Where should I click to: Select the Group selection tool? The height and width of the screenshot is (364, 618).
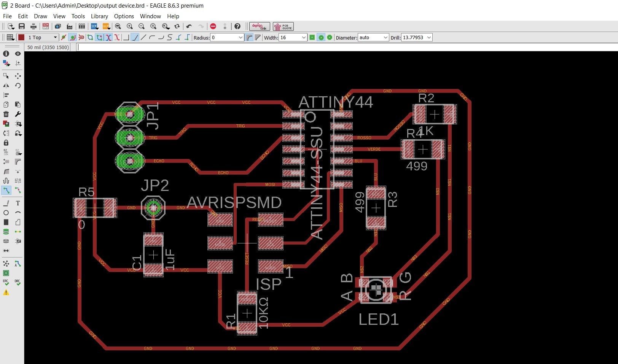tap(6, 76)
